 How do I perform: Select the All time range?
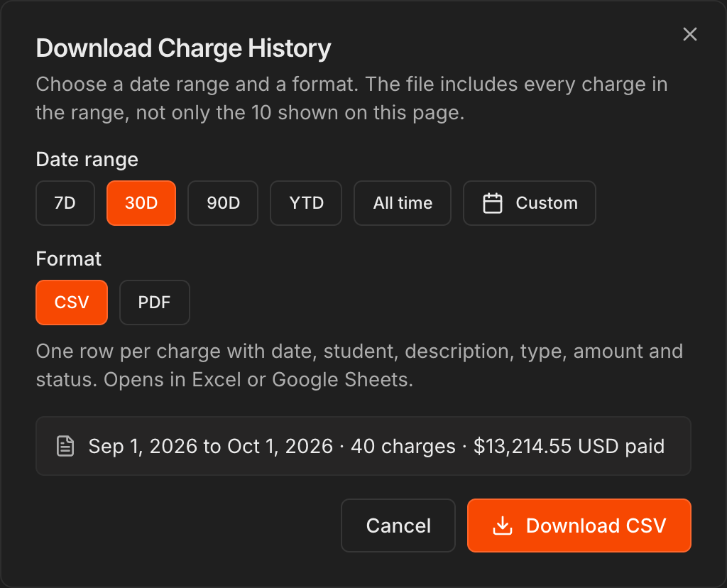pos(403,203)
